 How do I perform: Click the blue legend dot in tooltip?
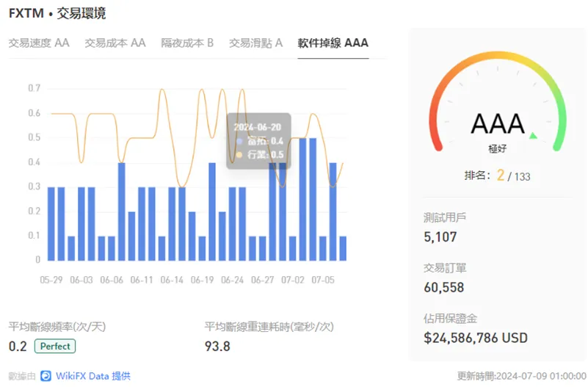tap(239, 141)
